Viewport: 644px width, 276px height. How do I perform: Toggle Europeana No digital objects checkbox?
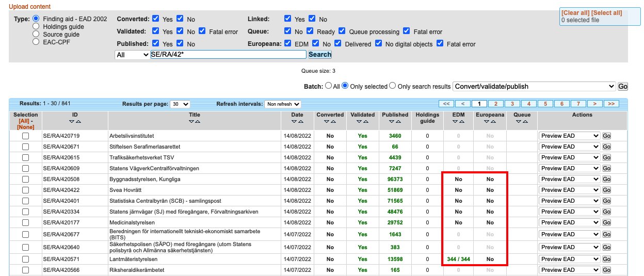379,44
